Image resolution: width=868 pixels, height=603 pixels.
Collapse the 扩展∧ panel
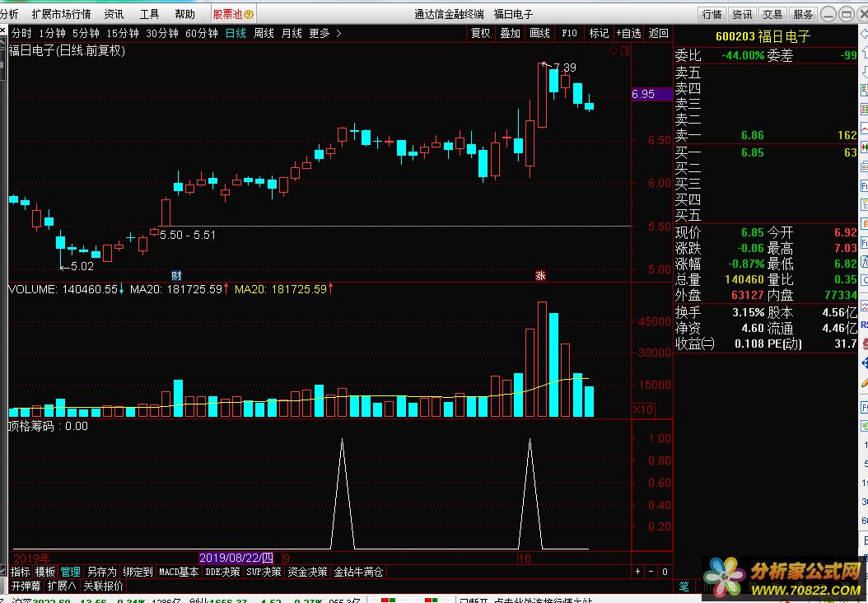(62, 586)
